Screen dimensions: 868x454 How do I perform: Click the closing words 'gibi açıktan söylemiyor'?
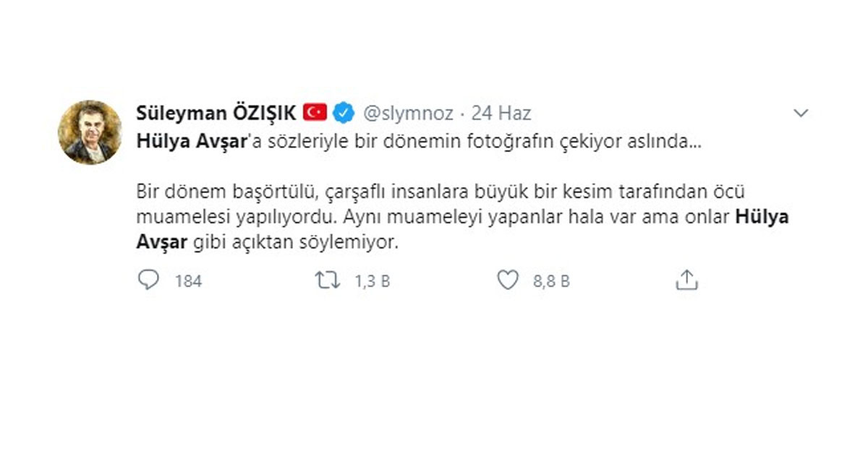click(x=295, y=243)
